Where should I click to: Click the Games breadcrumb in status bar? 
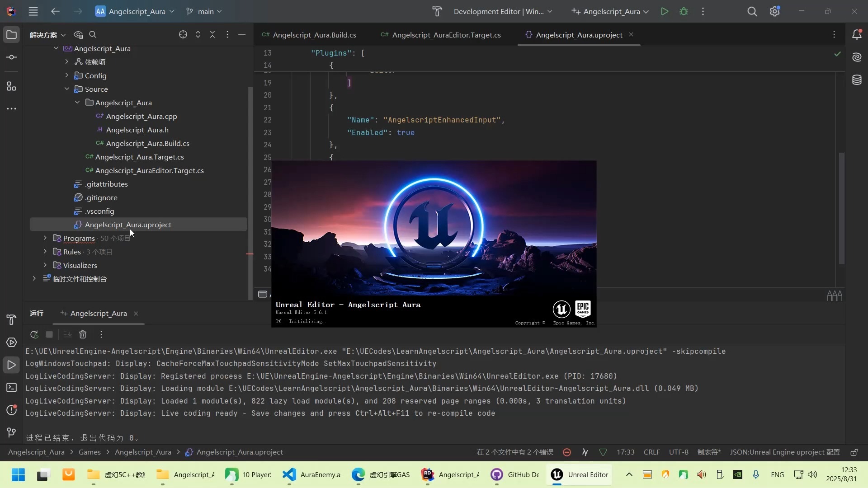90,452
